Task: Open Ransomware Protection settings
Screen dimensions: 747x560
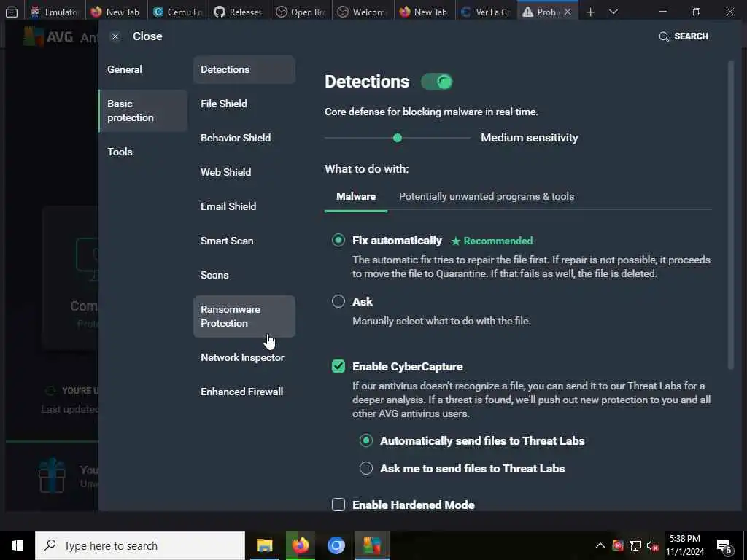Action: [x=244, y=316]
